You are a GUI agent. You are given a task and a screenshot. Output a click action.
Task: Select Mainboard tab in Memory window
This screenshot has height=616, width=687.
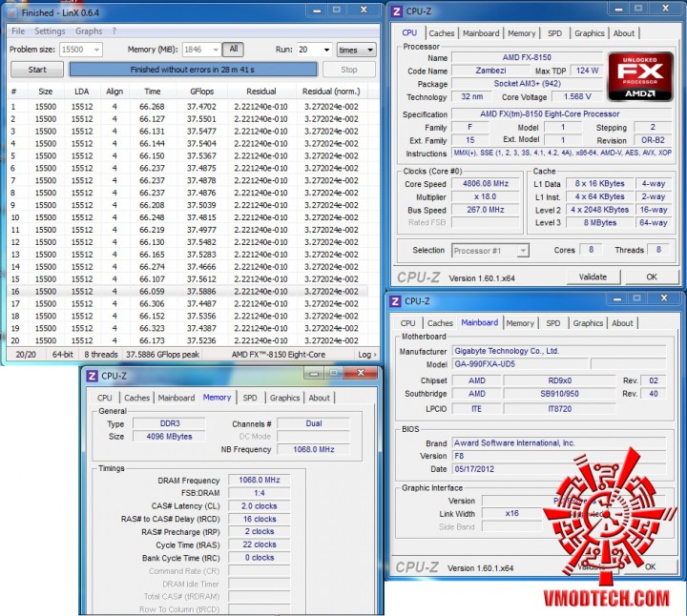177,398
